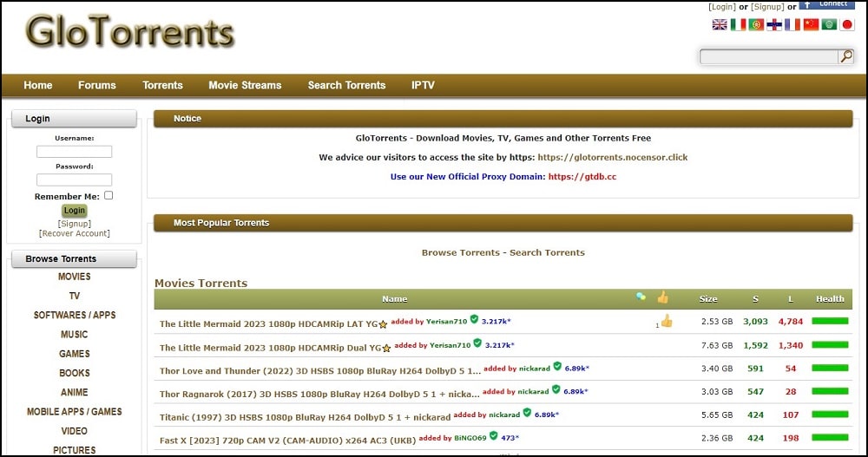The height and width of the screenshot is (457, 868).
Task: Open Titanic (1997) 3D HSBS torrent
Action: point(305,418)
